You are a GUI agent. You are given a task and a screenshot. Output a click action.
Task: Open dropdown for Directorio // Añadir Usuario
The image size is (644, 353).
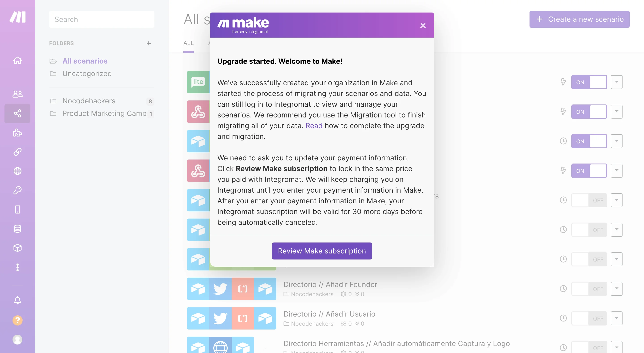pyautogui.click(x=616, y=318)
